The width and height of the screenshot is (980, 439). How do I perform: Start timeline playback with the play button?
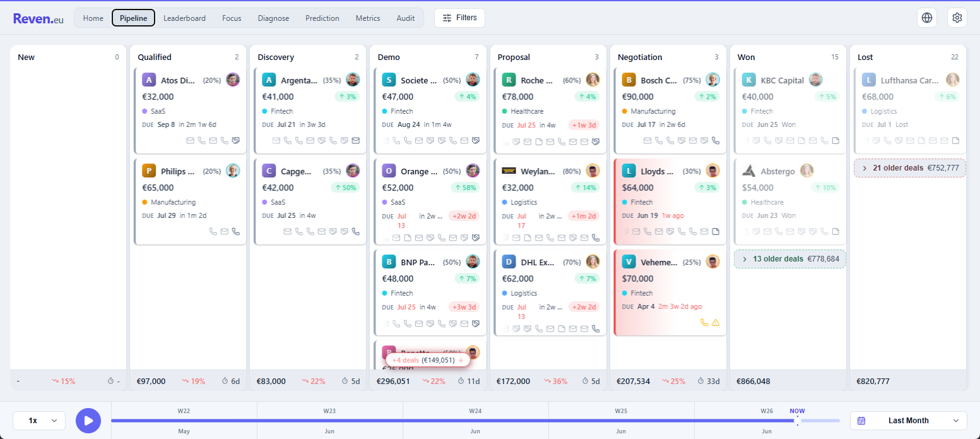click(x=88, y=420)
